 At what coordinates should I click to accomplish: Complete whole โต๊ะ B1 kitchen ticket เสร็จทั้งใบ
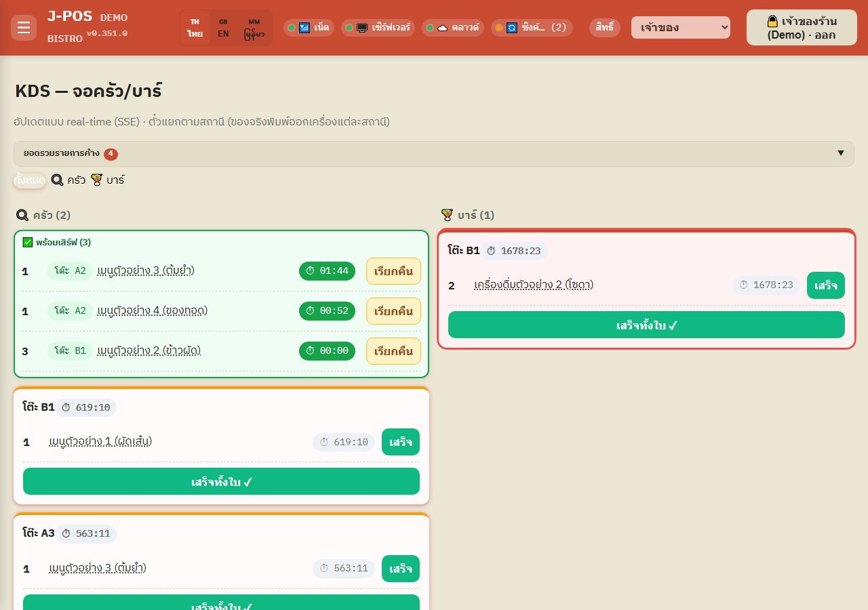(221, 481)
